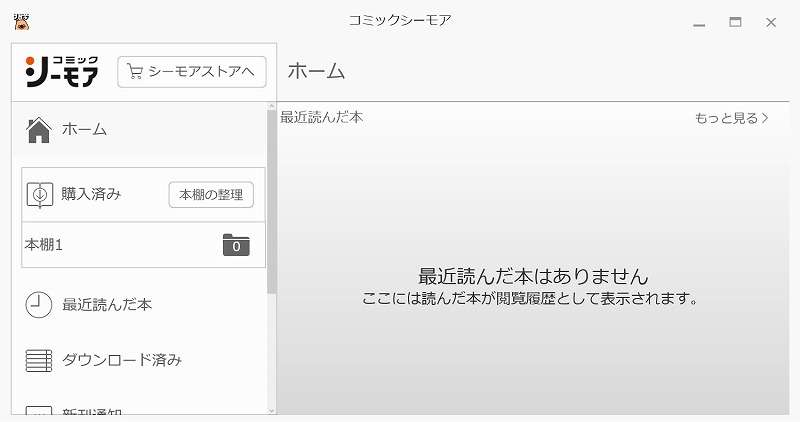
Task: Click the 本棚1 folder icon showing 0
Action: coord(236,245)
